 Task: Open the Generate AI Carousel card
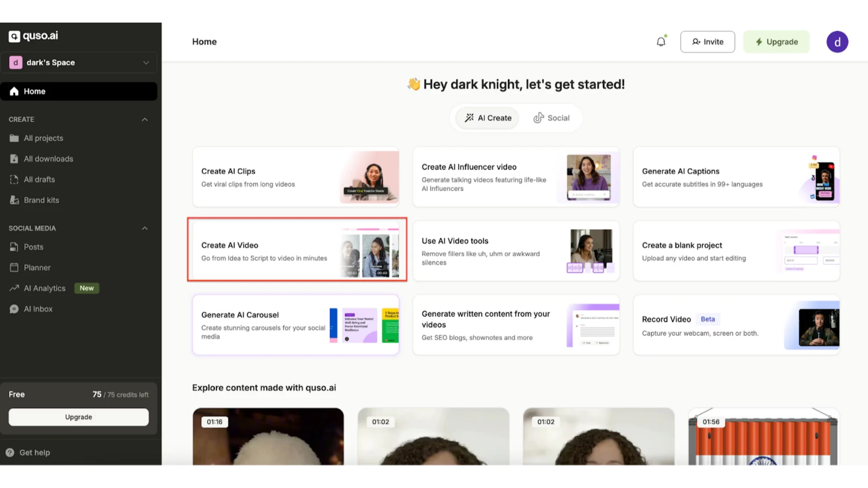tap(296, 325)
